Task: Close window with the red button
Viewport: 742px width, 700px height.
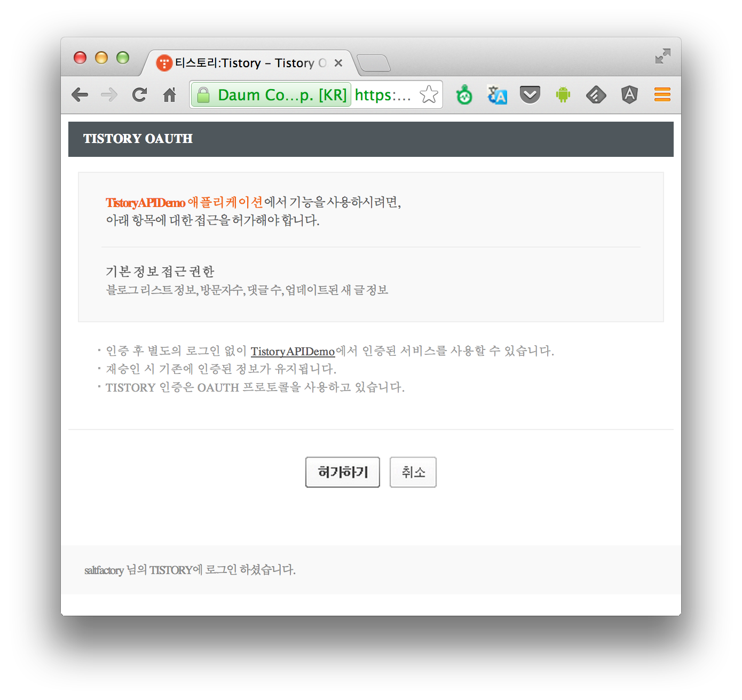Action: pos(80,58)
